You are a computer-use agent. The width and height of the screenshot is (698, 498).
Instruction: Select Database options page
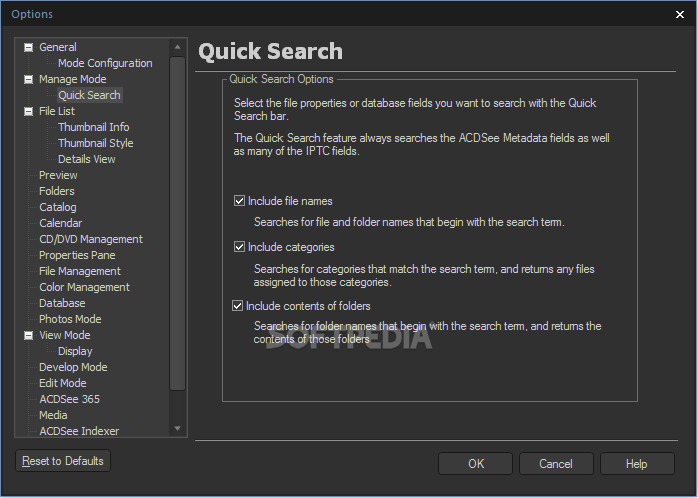(x=62, y=304)
